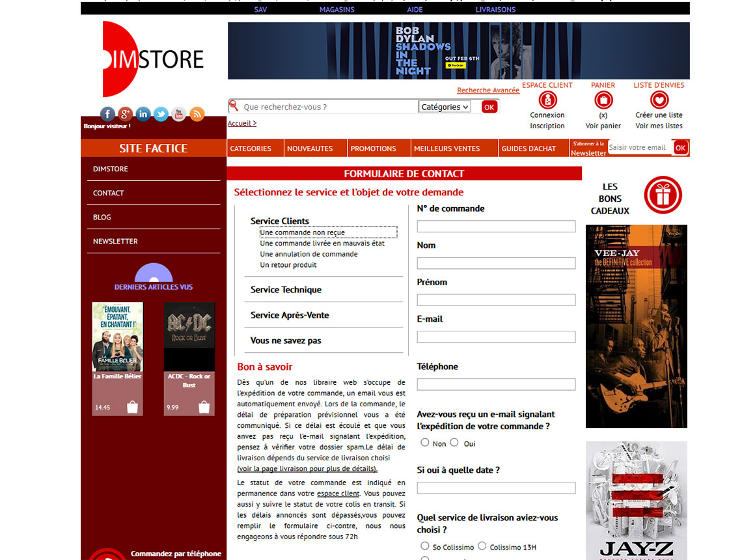
Task: Expand the Service Après-Vente section
Action: 288,315
